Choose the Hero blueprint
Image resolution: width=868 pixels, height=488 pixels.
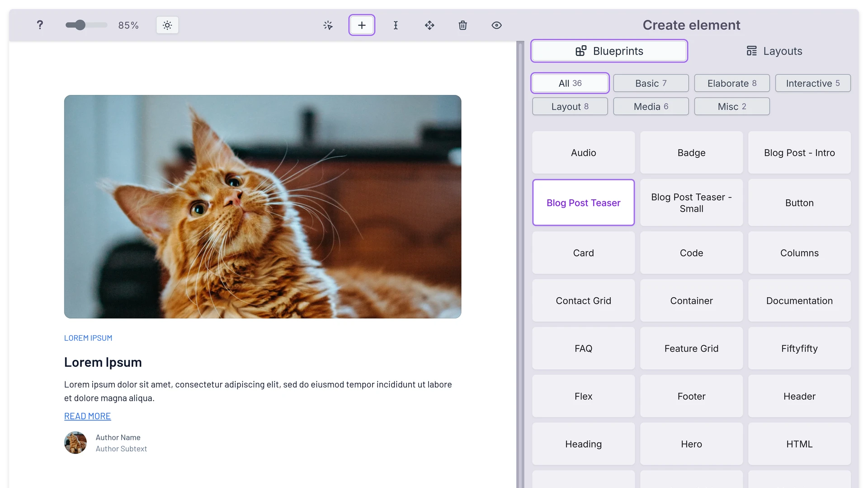692,444
